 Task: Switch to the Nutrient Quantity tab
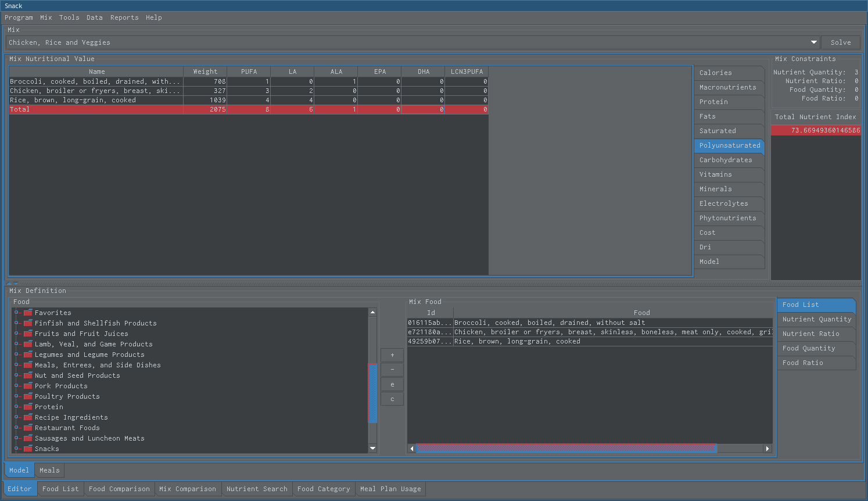tap(816, 319)
